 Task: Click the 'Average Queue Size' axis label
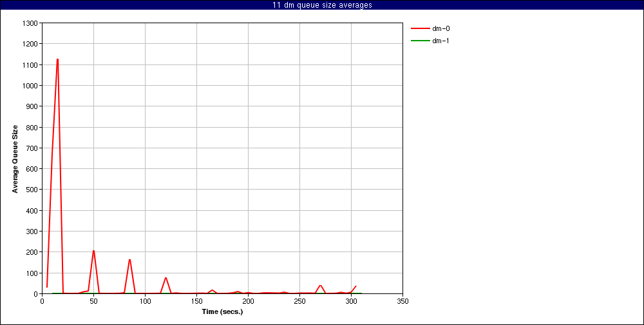coord(15,159)
